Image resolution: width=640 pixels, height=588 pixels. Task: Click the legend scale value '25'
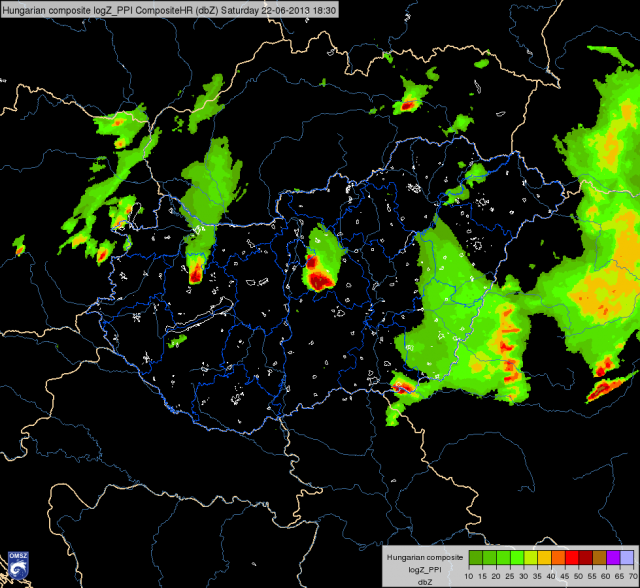pos(510,576)
